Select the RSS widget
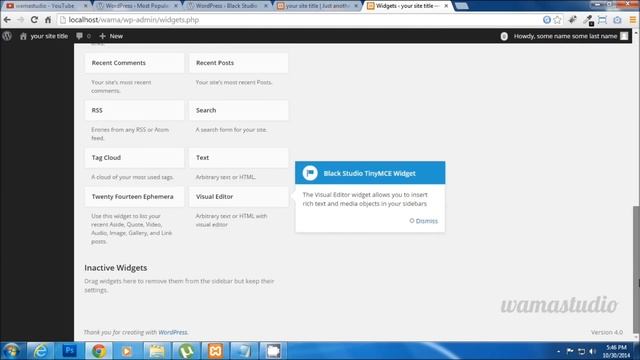Screen dimensions: 640x360 pos(134,110)
